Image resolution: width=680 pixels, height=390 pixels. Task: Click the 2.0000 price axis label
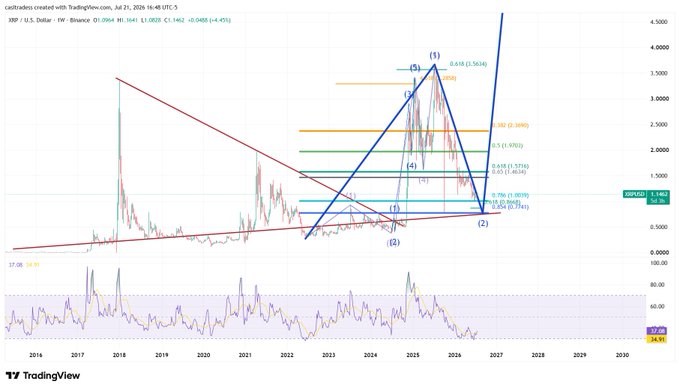coord(659,150)
